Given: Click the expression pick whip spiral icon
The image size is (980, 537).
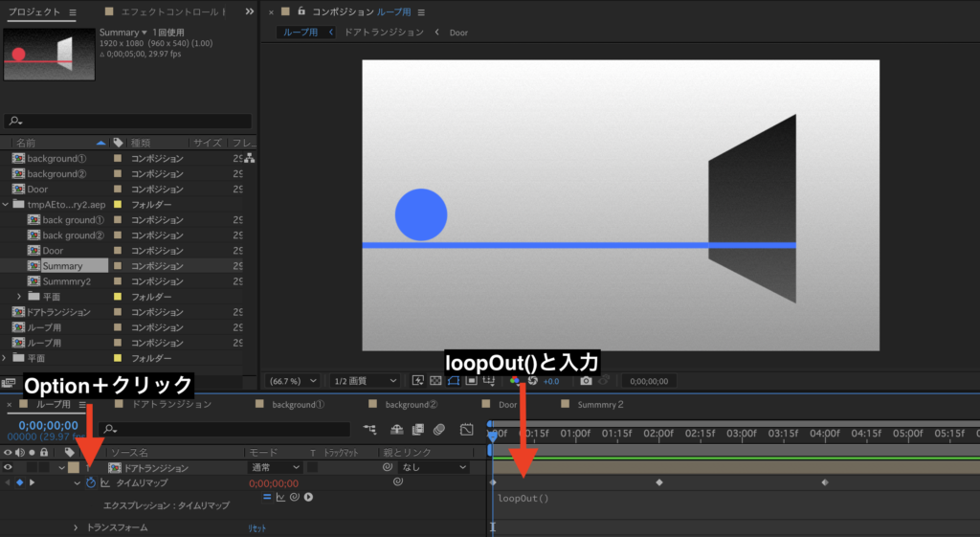Looking at the screenshot, I should coord(295,498).
